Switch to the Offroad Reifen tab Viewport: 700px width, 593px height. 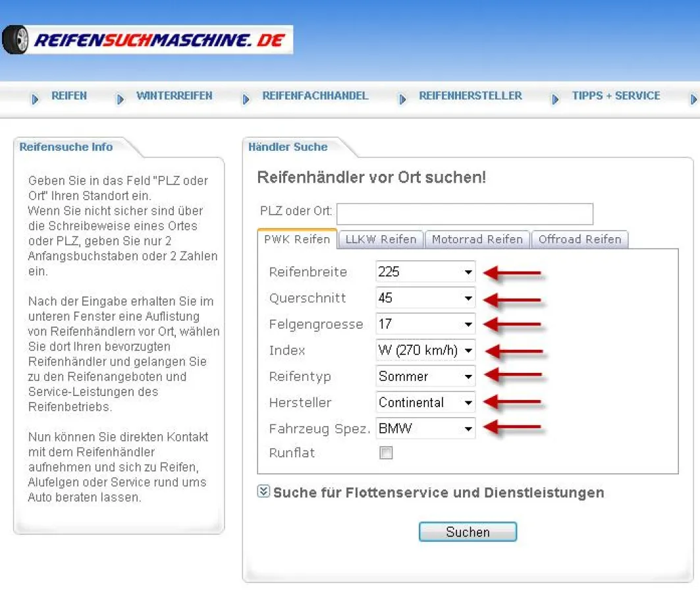click(x=579, y=239)
